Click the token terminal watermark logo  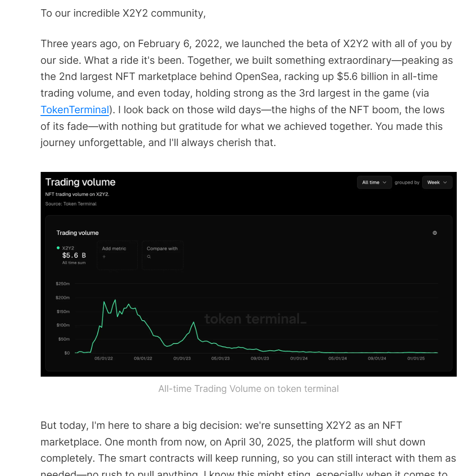point(255,319)
